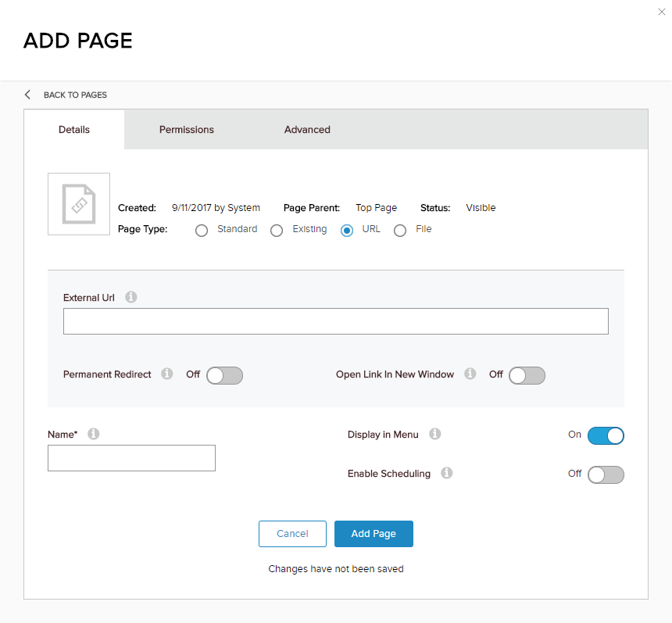672x623 pixels.
Task: Open the Details tab
Action: coord(74,130)
